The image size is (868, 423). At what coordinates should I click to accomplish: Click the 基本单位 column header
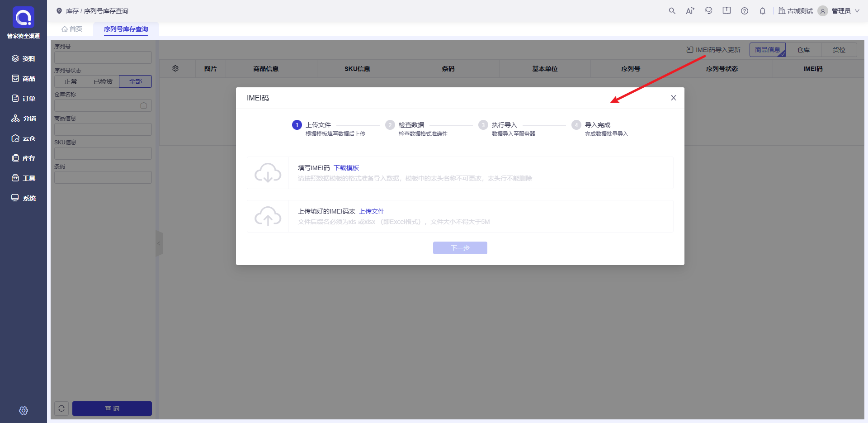click(545, 69)
